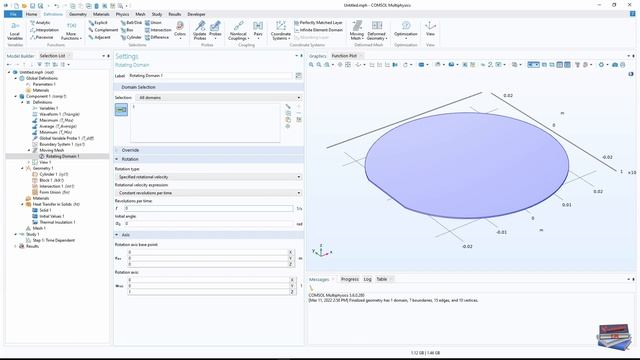
Task: Open the Deformed Geometry menu
Action: (x=376, y=31)
